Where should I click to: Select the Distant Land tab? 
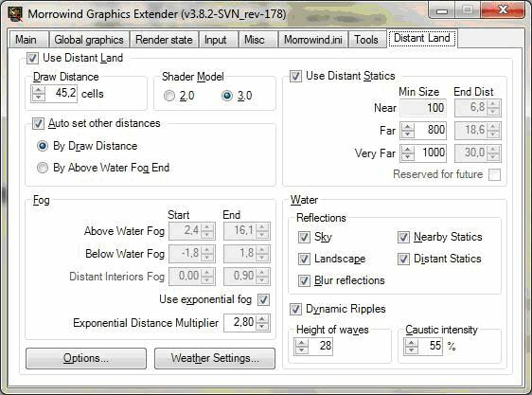point(422,38)
